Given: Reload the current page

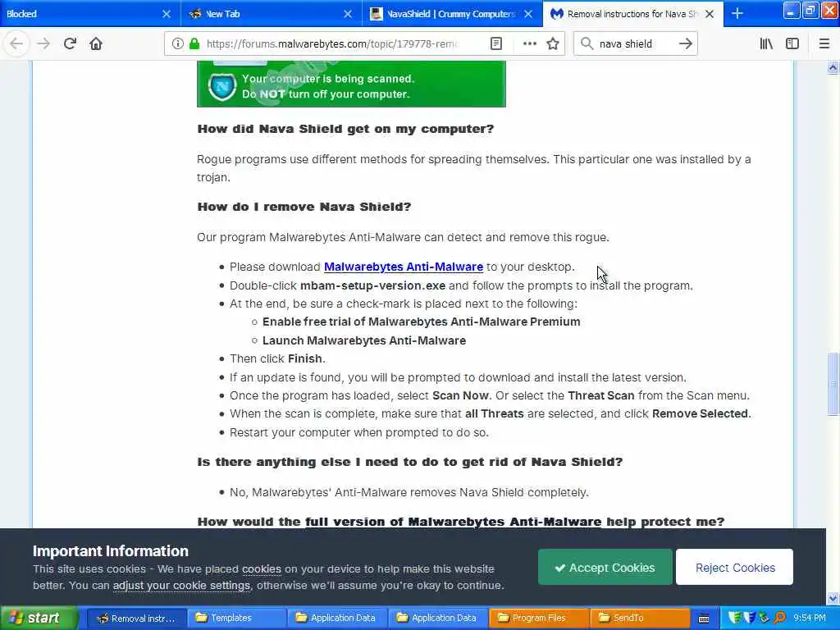Looking at the screenshot, I should click(x=70, y=43).
